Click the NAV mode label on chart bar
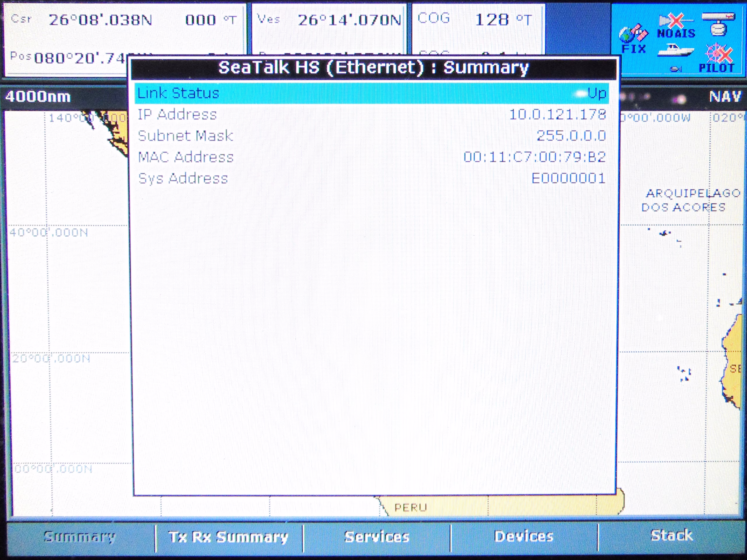The height and width of the screenshot is (560, 747). pos(725,97)
